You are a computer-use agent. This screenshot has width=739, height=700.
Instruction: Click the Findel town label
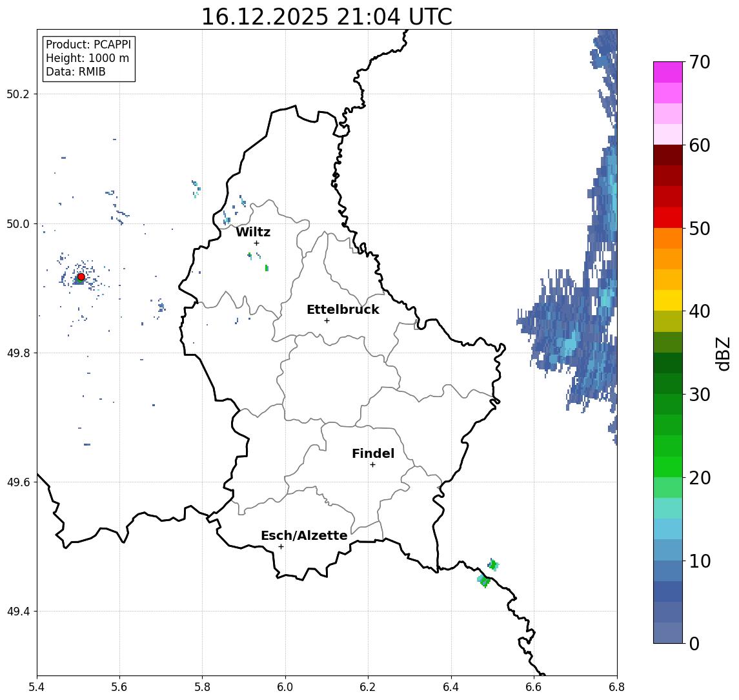point(373,454)
